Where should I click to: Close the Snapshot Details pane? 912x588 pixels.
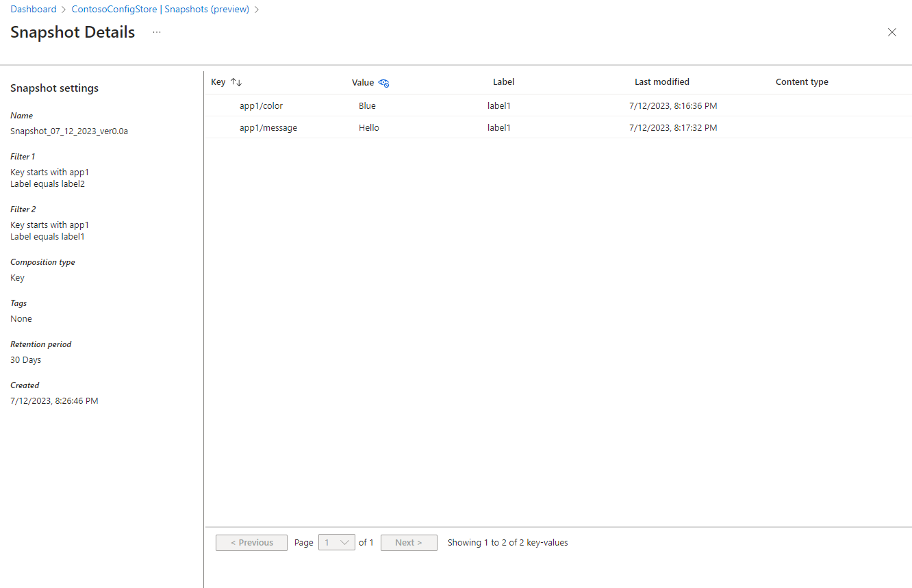pos(892,32)
